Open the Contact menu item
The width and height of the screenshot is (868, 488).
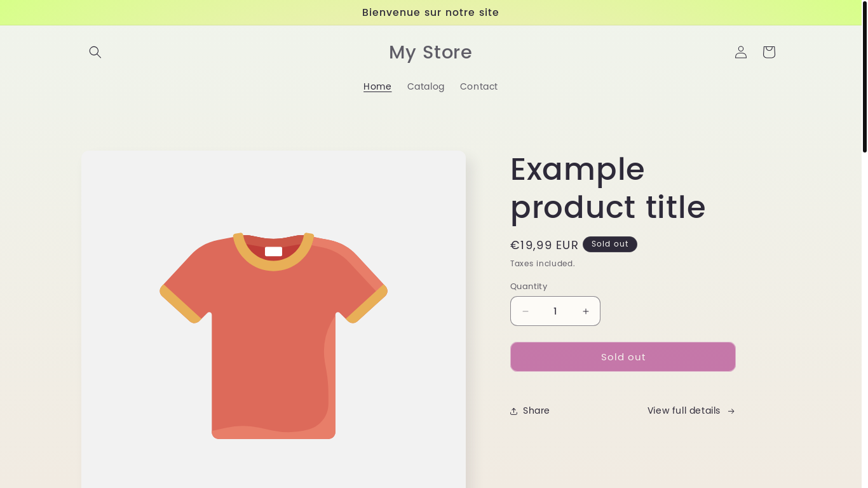(478, 86)
